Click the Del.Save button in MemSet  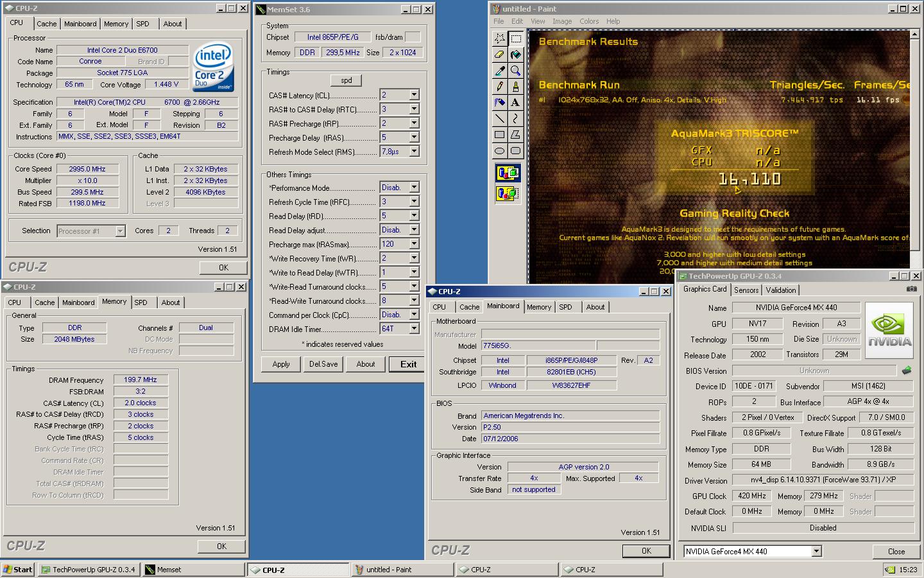323,364
